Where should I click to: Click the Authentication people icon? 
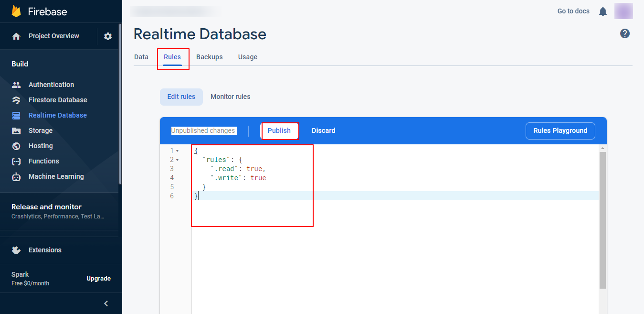click(16, 85)
